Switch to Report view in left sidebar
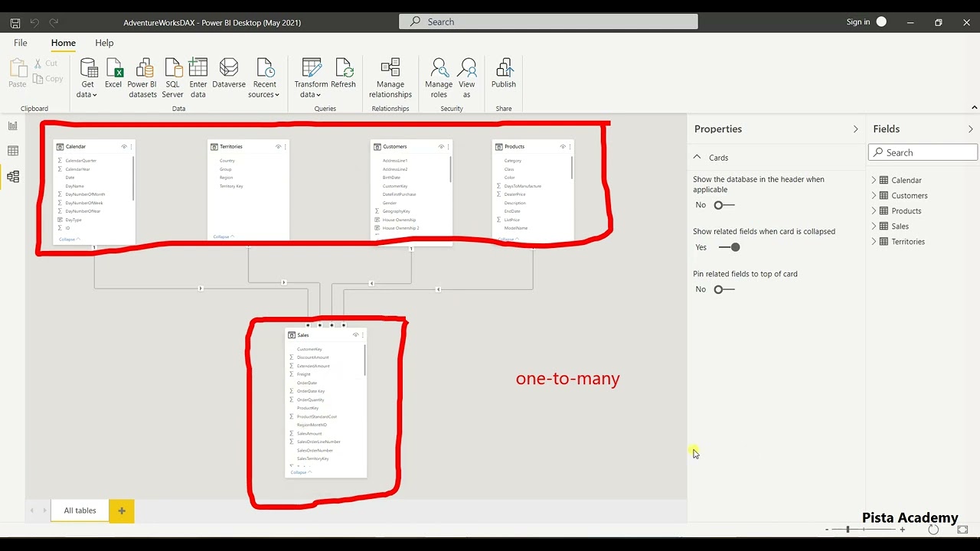 [13, 126]
